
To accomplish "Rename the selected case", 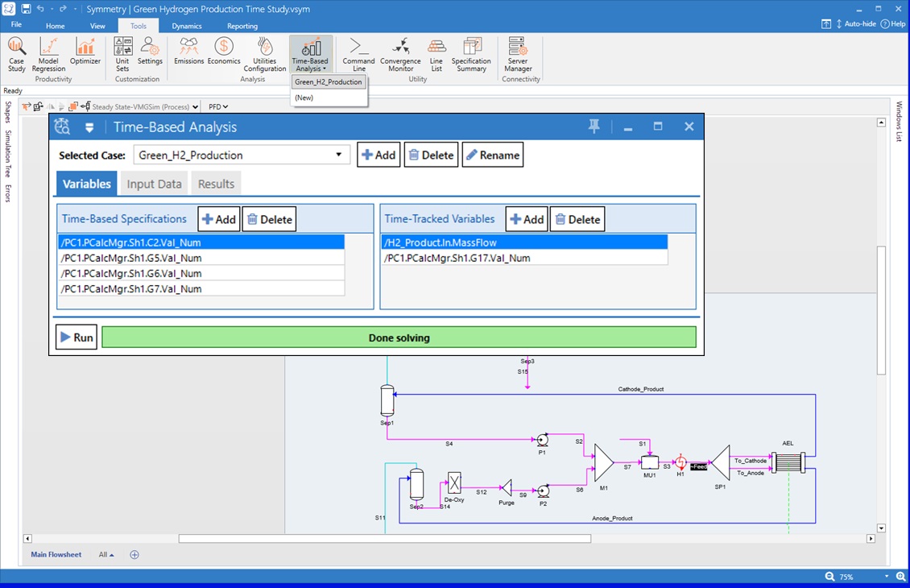I will [x=492, y=155].
